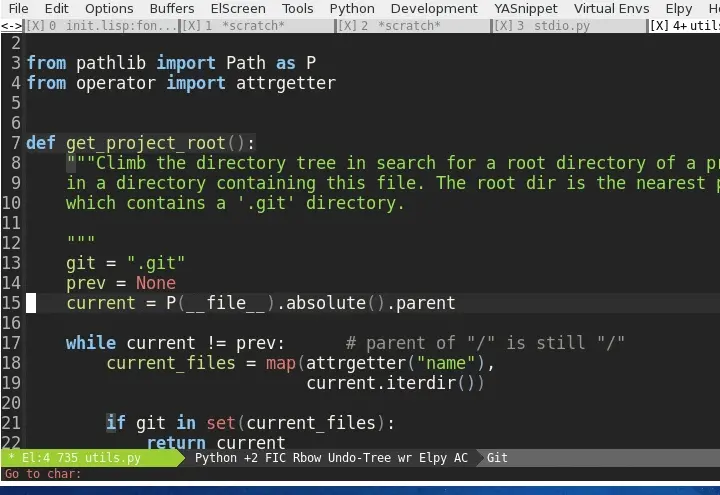The width and height of the screenshot is (720, 495).
Task: Toggle the Undo-Tree minor mode indicator
Action: coord(368,458)
